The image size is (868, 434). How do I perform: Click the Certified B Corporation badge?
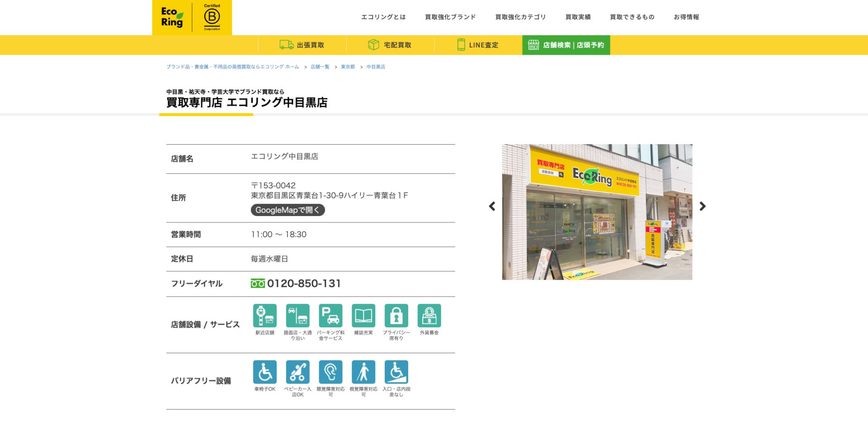pos(212,18)
